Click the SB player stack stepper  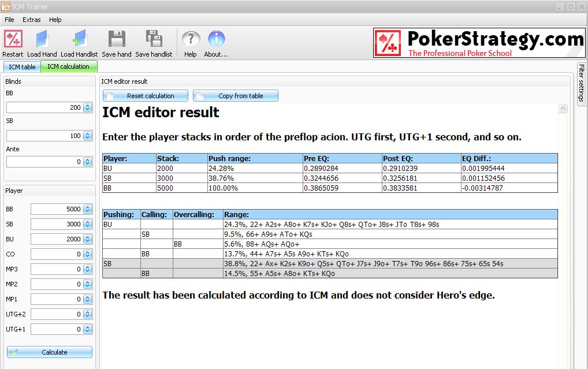click(88, 224)
